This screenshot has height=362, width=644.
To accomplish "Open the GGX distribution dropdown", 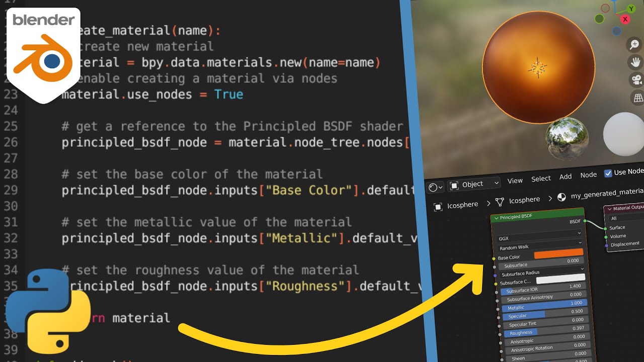I will 539,238.
